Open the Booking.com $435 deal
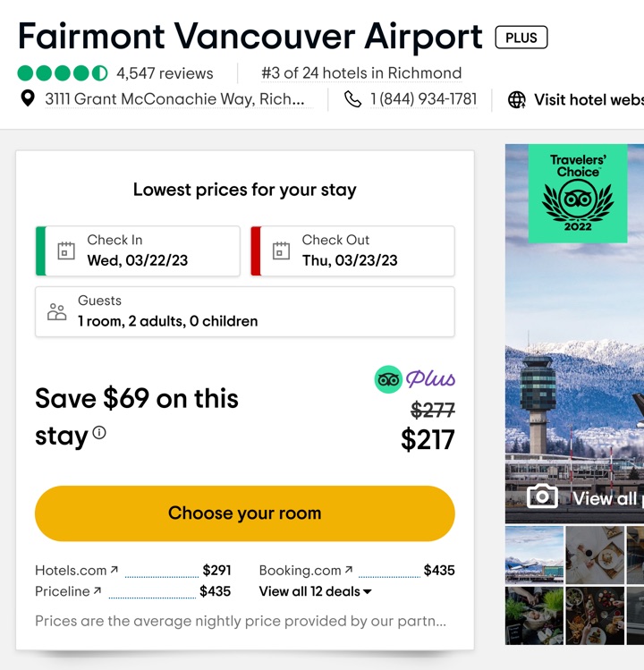644x670 pixels. [357, 571]
